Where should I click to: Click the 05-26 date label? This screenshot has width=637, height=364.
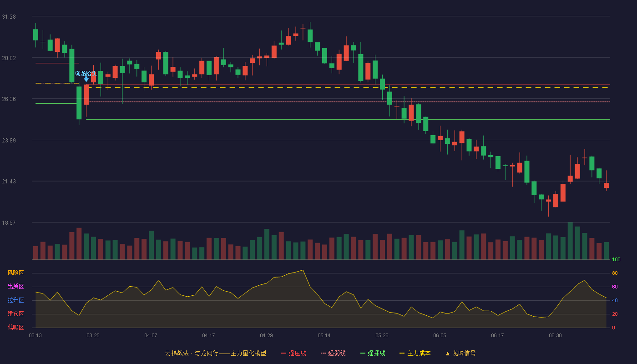point(382,335)
